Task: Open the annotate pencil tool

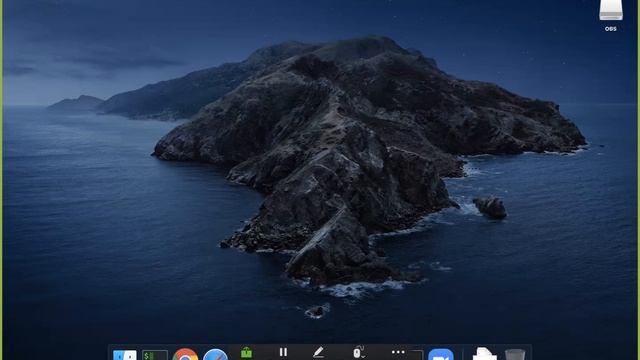Action: tap(318, 352)
